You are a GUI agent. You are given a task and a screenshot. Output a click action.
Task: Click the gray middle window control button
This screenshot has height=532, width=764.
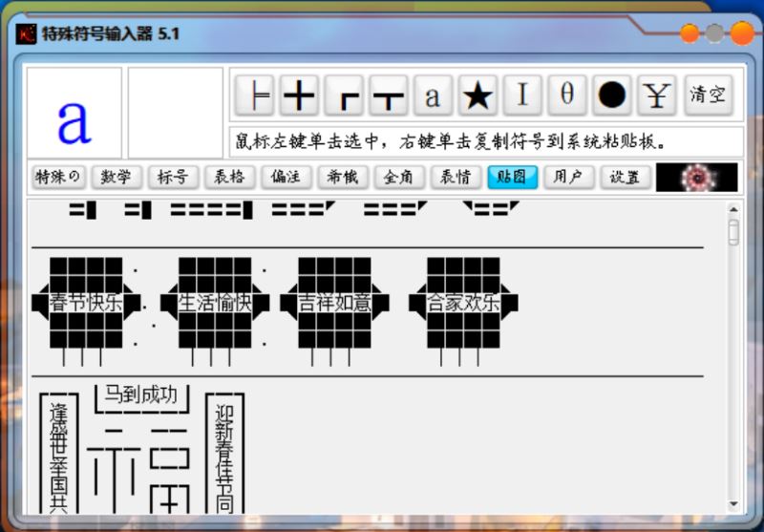pyautogui.click(x=714, y=33)
